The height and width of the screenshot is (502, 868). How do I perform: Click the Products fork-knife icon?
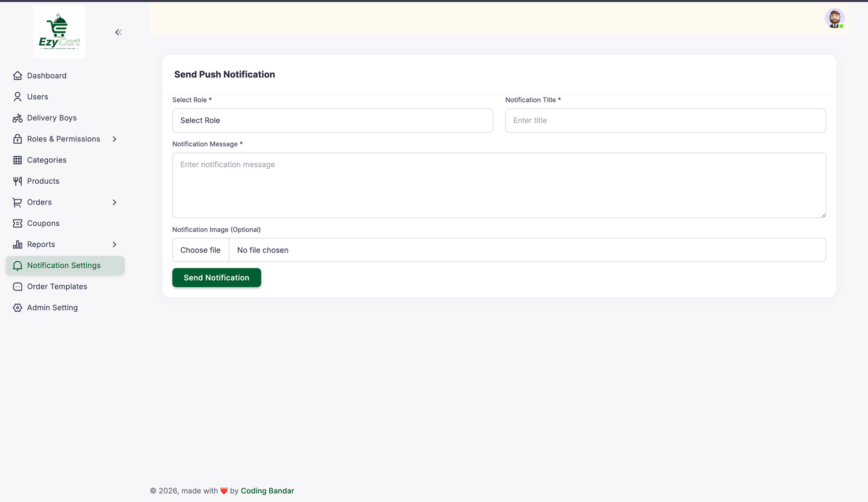coord(17,182)
